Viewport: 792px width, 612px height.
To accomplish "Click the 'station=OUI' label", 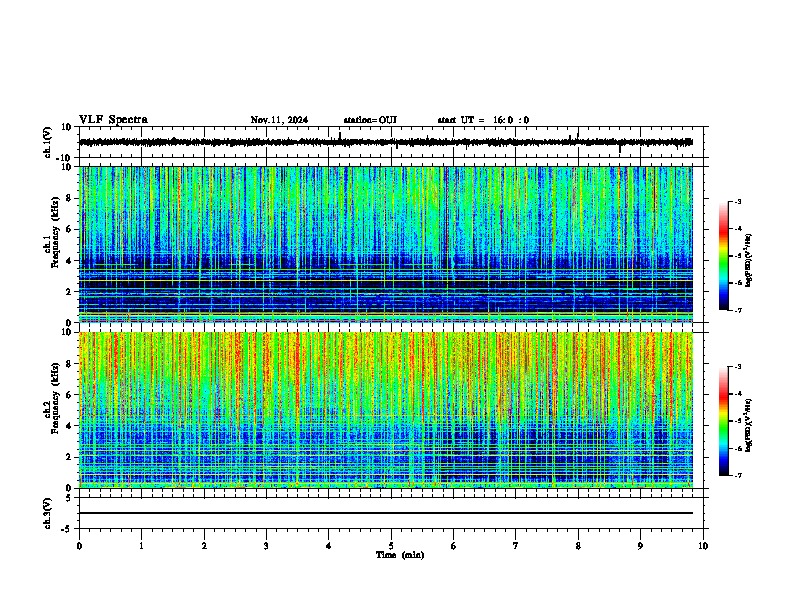I will [370, 120].
